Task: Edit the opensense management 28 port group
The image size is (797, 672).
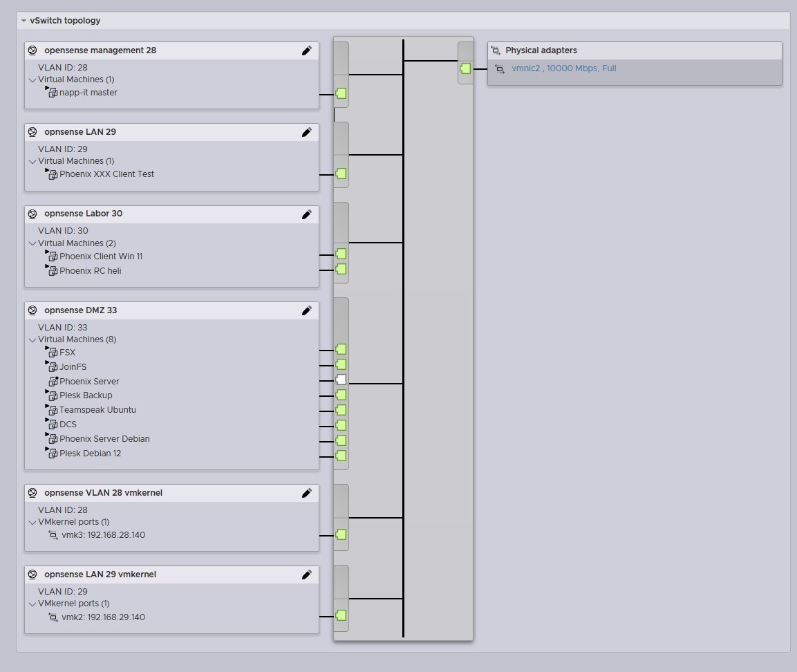Action: (307, 50)
